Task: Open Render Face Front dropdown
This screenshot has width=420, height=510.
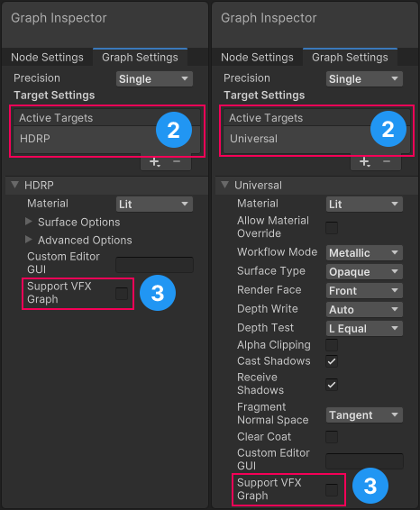Action: [364, 290]
